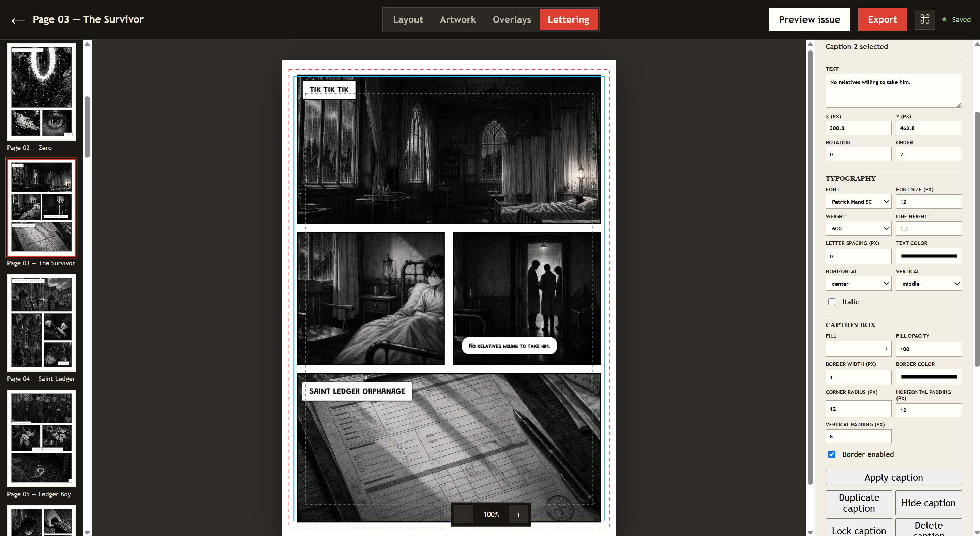This screenshot has height=536, width=980.
Task: Select Page 02 – Zero thumbnail
Action: [x=41, y=92]
